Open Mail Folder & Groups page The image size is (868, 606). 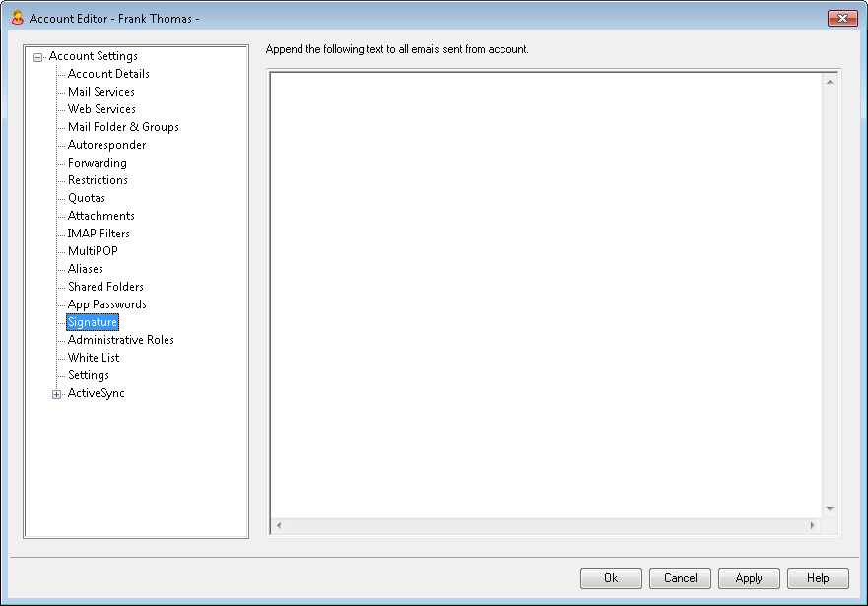[x=123, y=127]
